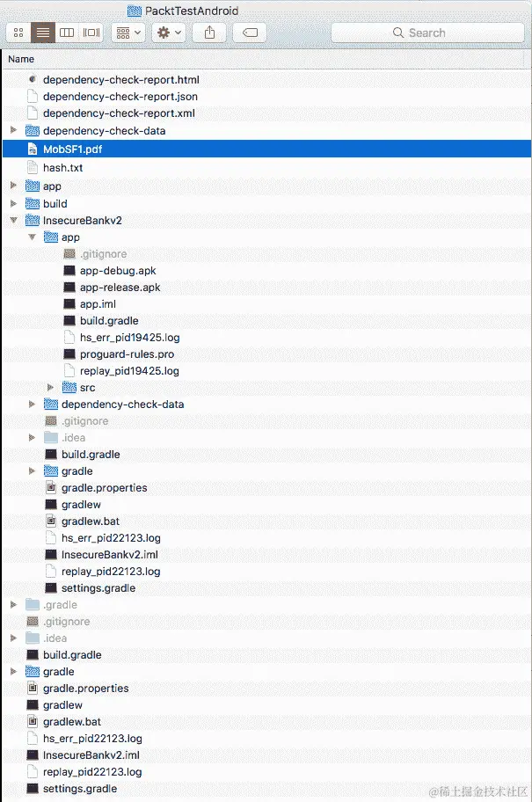
Task: Click the hash.txt file icon
Action: click(33, 167)
